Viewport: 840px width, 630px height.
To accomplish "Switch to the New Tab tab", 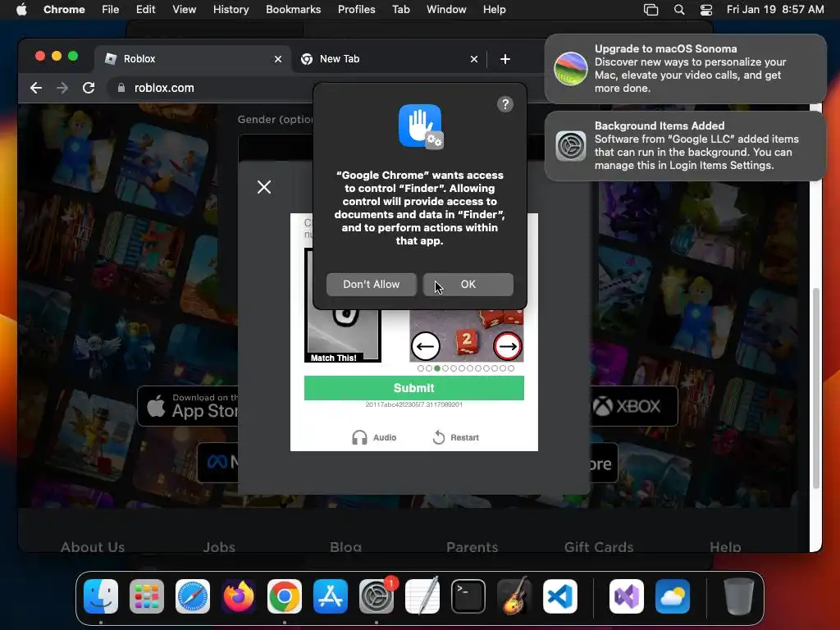I will (x=390, y=59).
